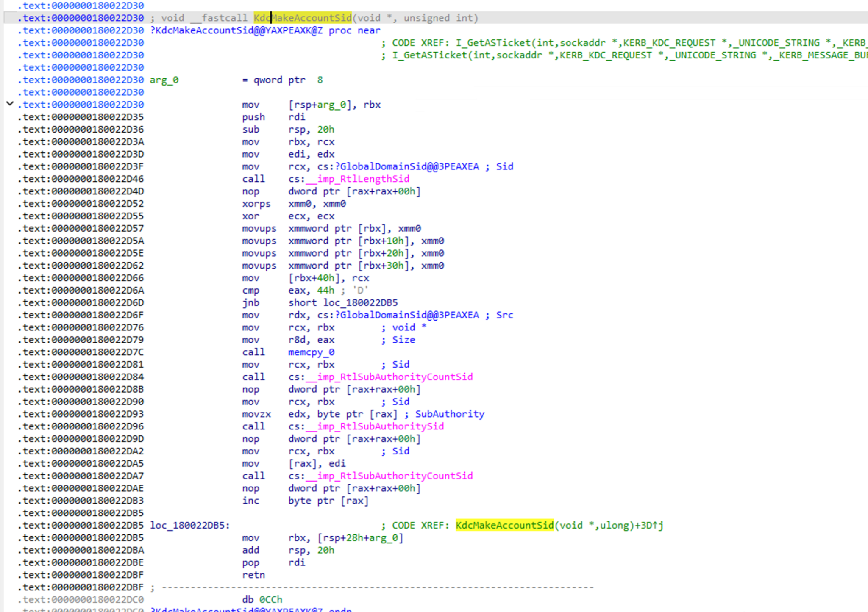
Task: Click the 'D' character comment
Action: 360,291
